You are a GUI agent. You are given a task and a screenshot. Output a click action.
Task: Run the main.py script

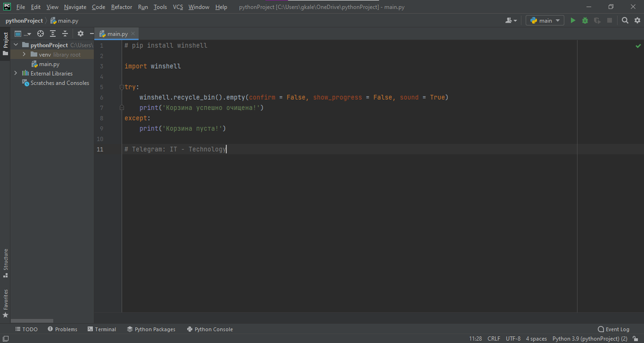[572, 20]
